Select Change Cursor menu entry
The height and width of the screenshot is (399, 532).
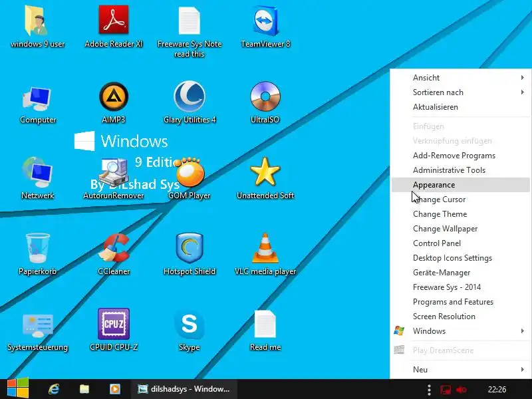(x=460, y=199)
